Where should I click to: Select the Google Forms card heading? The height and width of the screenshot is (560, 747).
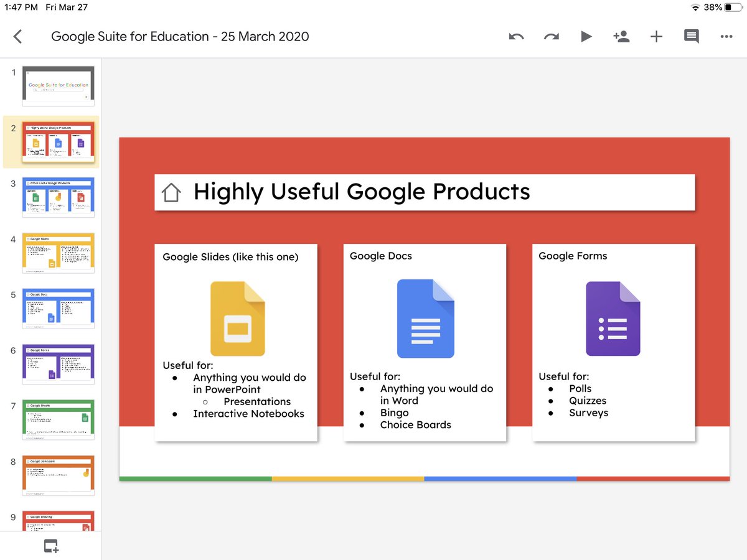[x=573, y=256]
